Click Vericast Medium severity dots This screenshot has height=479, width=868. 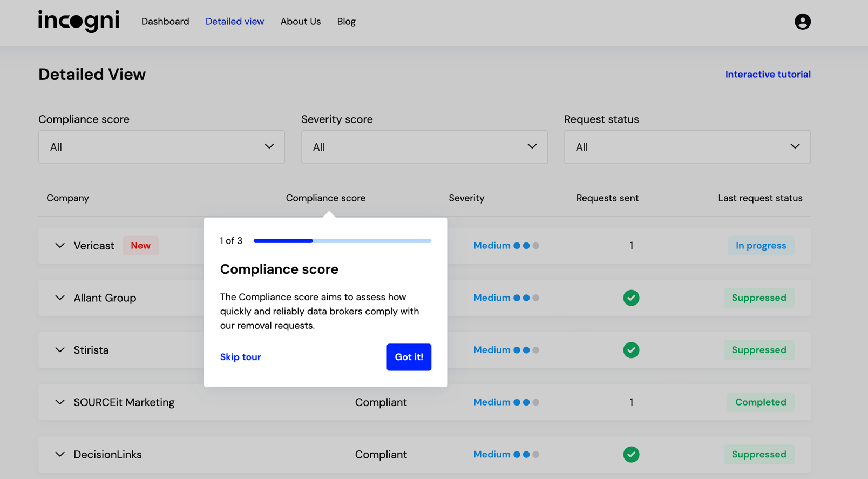click(x=526, y=246)
